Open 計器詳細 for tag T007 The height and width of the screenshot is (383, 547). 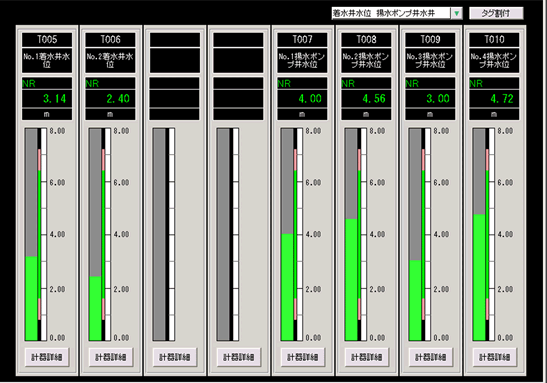(302, 357)
